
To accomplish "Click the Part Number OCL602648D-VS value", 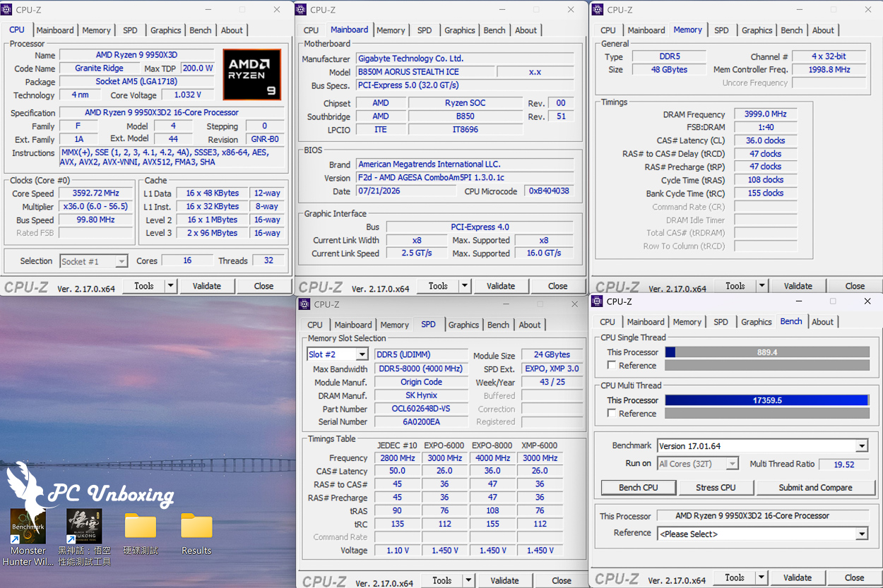I will tap(421, 409).
